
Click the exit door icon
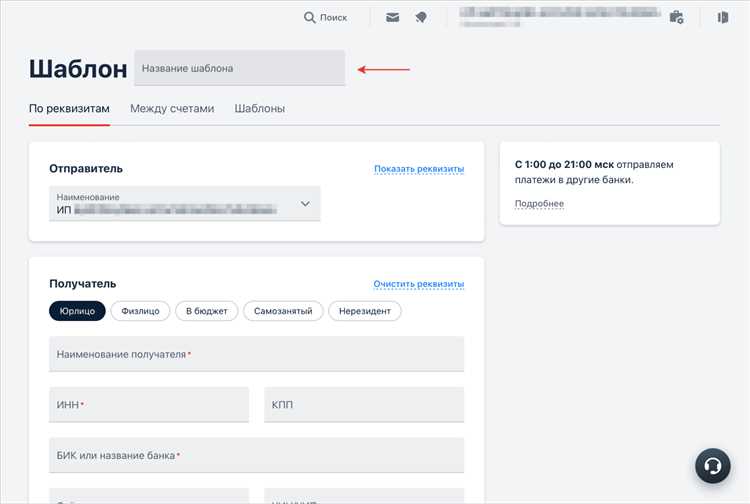[723, 17]
